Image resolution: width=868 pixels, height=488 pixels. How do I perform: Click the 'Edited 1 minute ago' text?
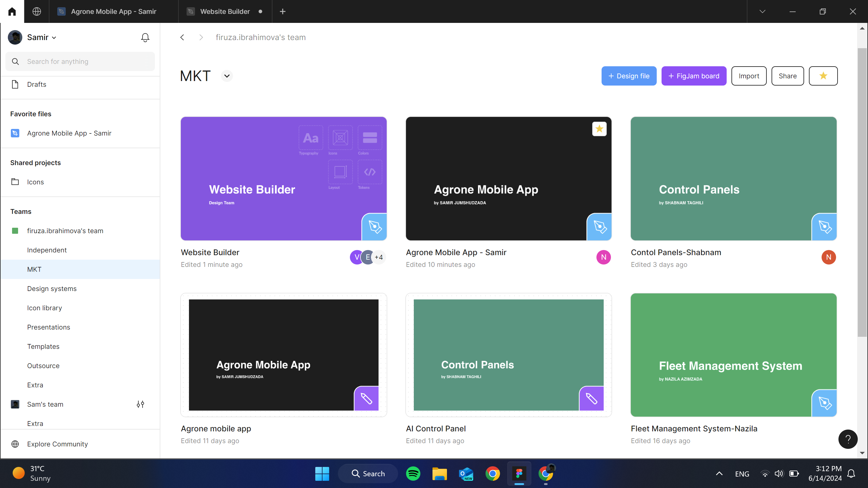(212, 264)
